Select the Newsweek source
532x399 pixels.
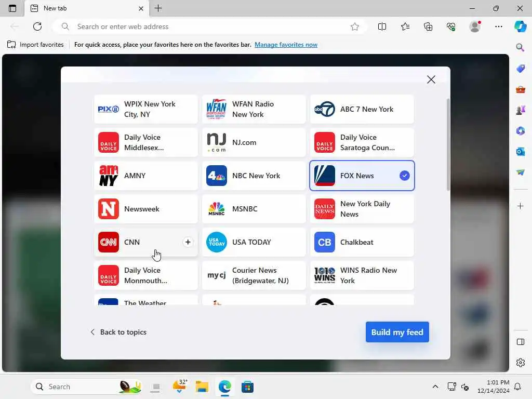pos(146,209)
